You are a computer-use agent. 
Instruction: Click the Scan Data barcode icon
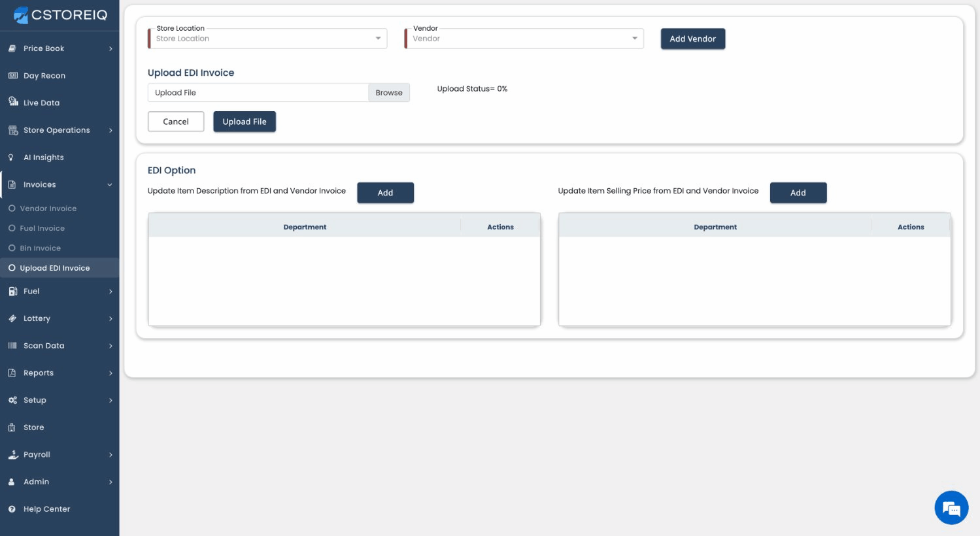pos(12,346)
